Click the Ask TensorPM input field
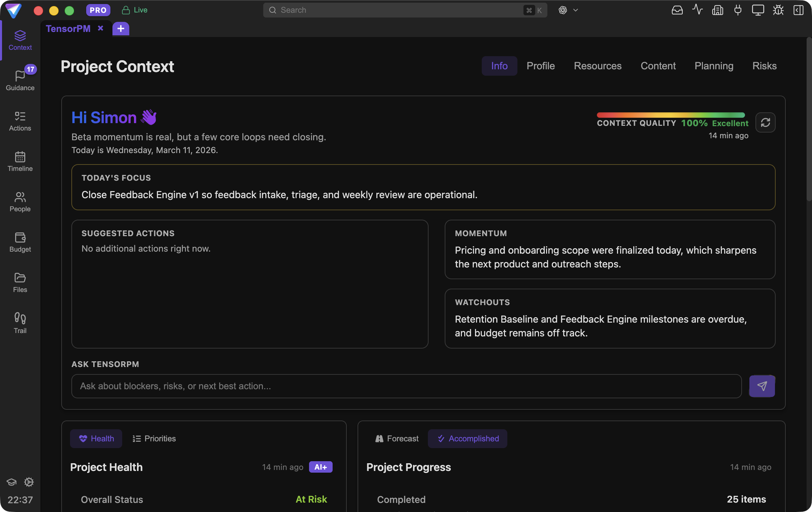812x512 pixels. pos(406,386)
